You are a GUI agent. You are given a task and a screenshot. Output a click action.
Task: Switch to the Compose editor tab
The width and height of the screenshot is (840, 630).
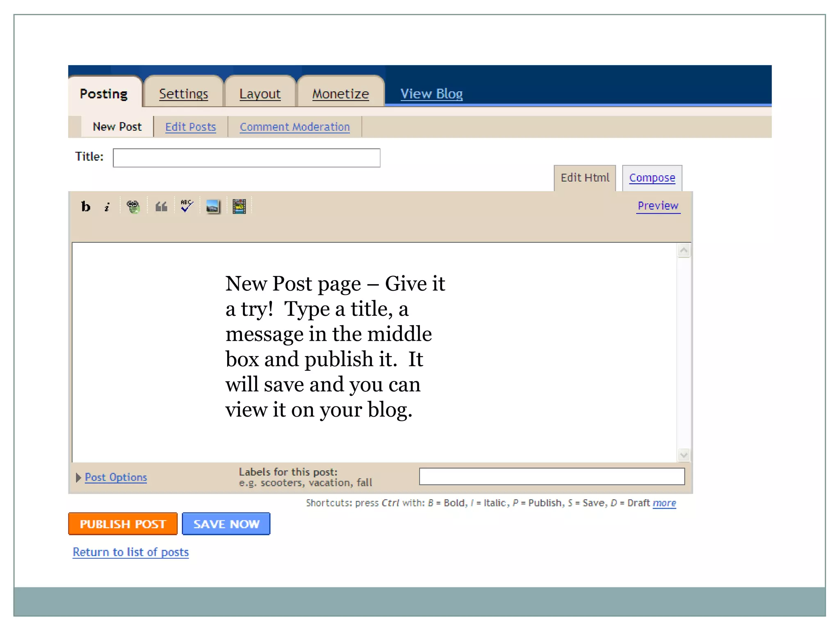[x=652, y=178]
